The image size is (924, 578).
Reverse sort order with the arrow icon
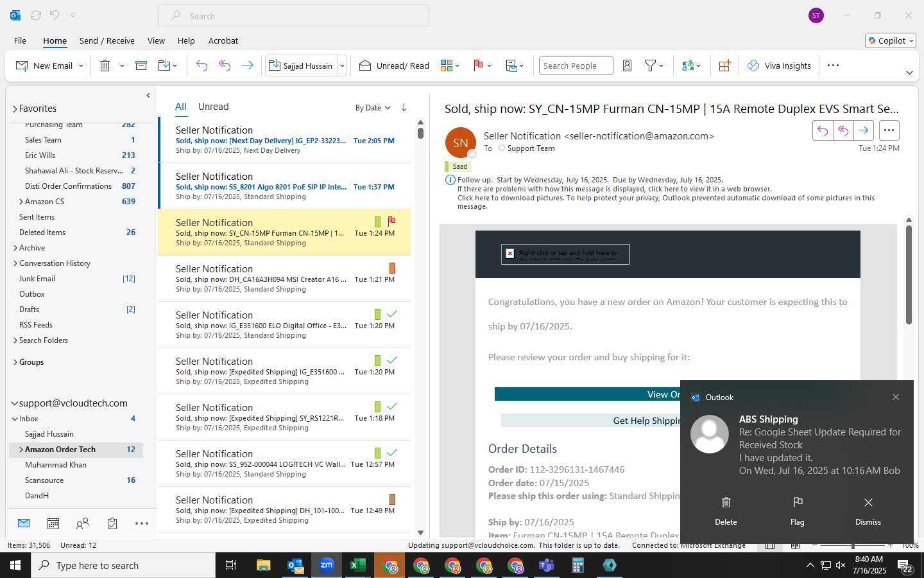[x=404, y=107]
